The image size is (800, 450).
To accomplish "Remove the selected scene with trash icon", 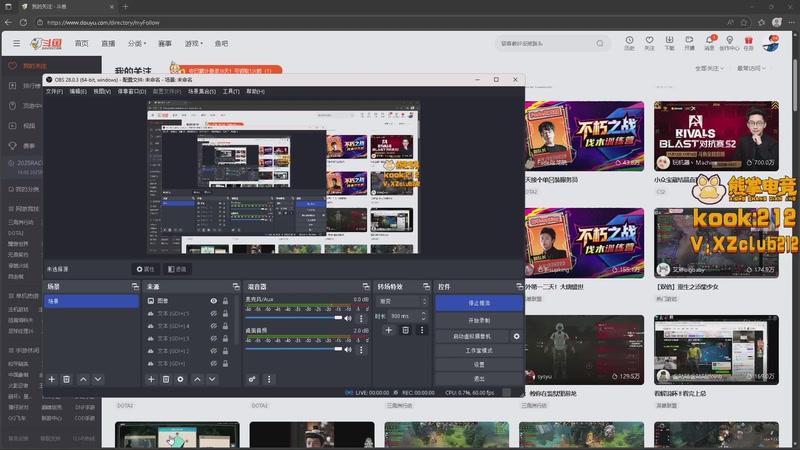I will click(x=66, y=379).
